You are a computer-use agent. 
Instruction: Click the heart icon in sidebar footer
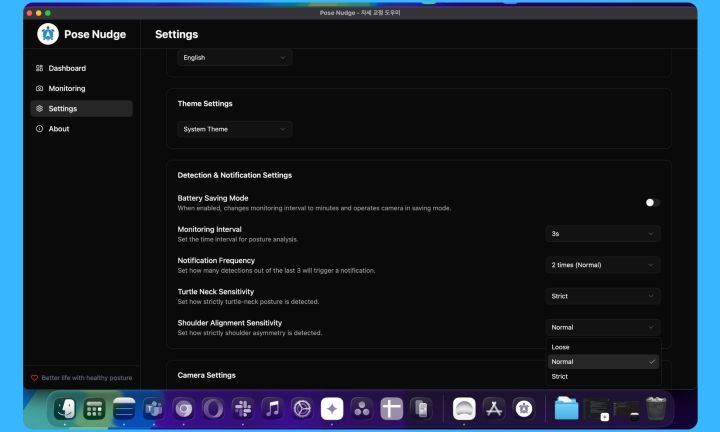tap(34, 378)
